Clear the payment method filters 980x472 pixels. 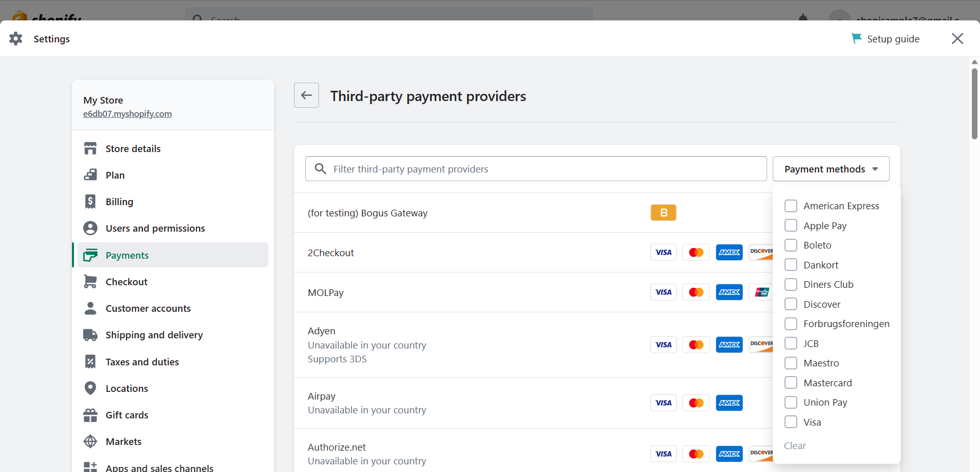click(x=795, y=446)
